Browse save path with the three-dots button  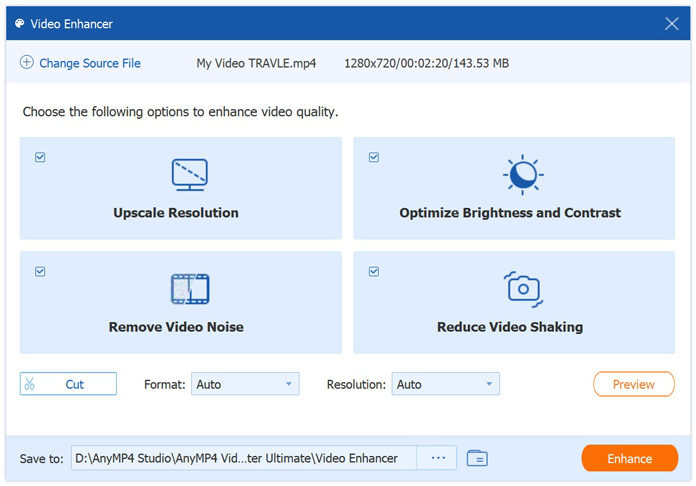[x=437, y=458]
